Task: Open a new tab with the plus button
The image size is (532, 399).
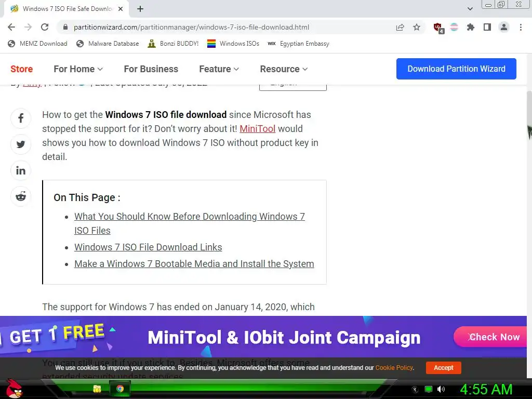Action: point(140,9)
